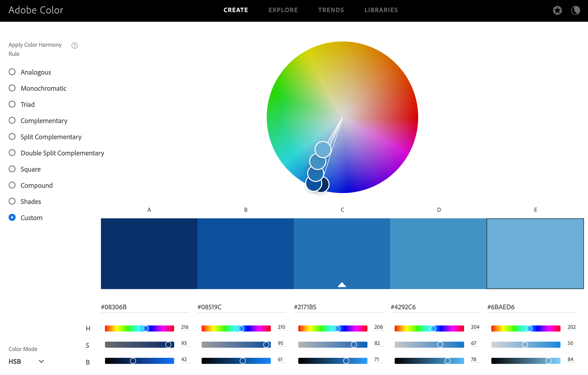This screenshot has height=375, width=588.
Task: Open the TRENDS section
Action: click(331, 10)
